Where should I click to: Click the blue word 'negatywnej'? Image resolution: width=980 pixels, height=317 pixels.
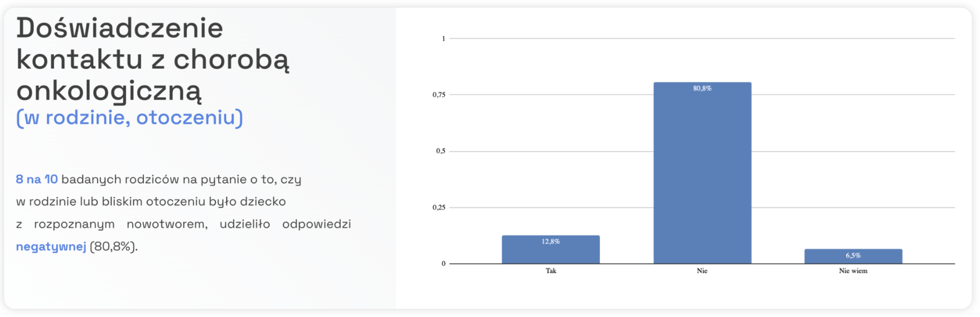pyautogui.click(x=51, y=246)
